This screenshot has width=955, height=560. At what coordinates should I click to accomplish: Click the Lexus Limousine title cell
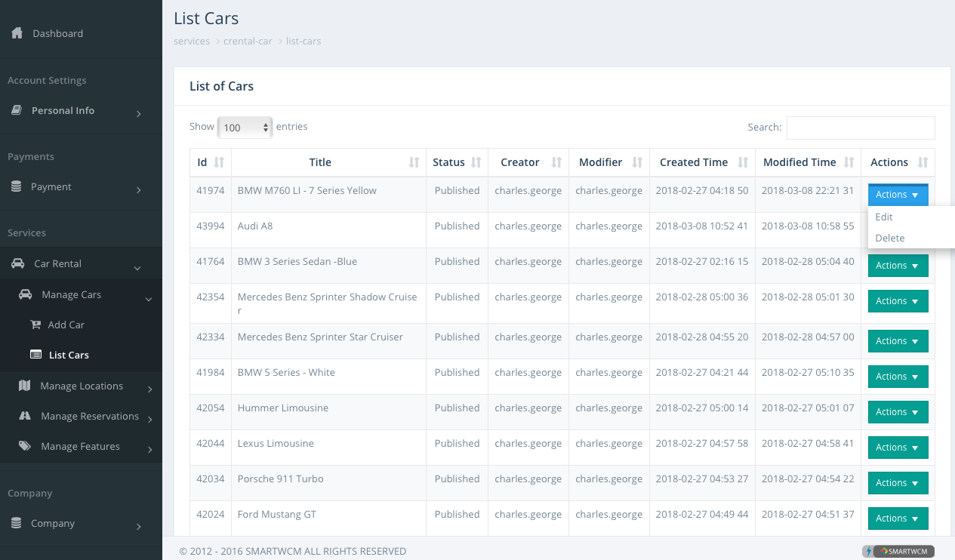[x=329, y=448]
